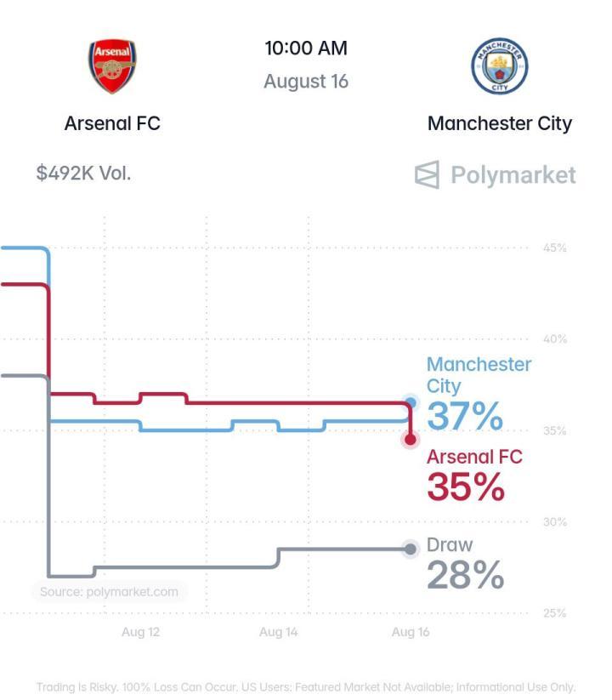This screenshot has width=612, height=700.
Task: Select the Aug 14 axis date marker
Action: (x=278, y=632)
